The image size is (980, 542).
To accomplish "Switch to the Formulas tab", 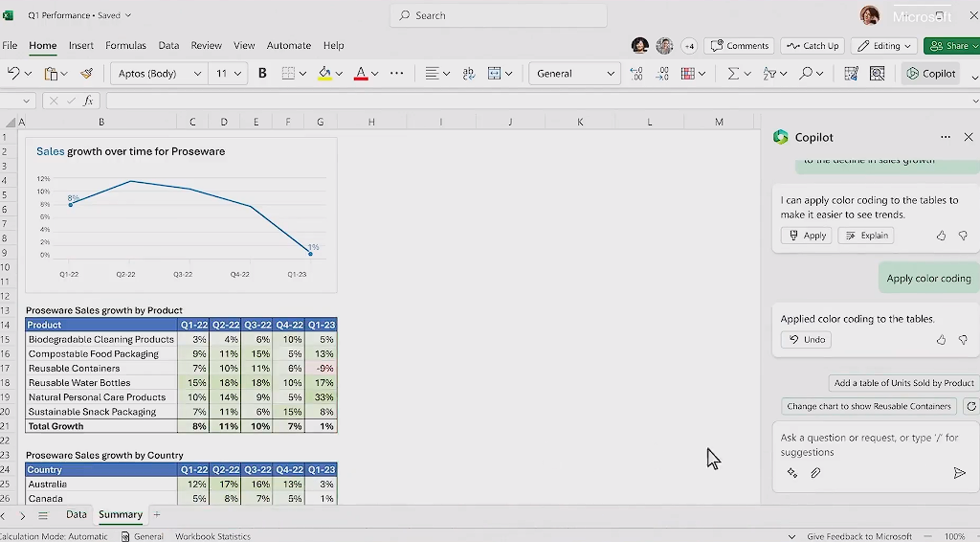I will point(125,46).
